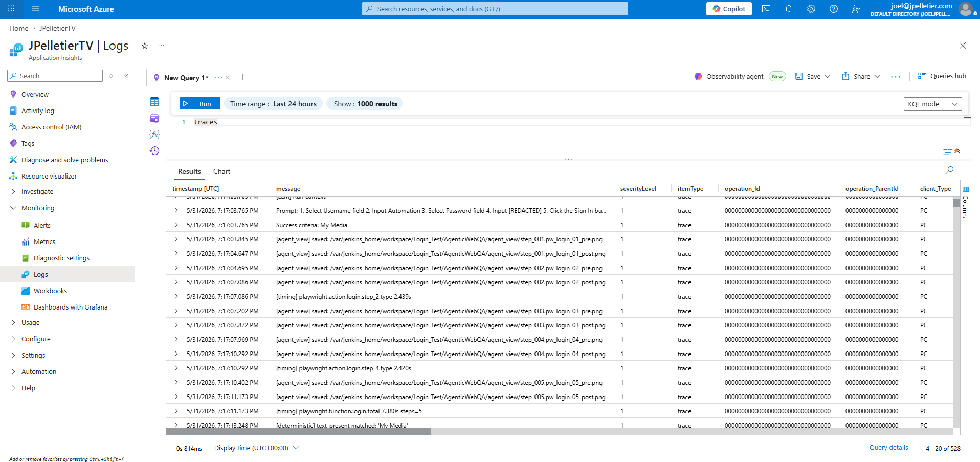
Task: Click the global search resources box
Action: (495, 9)
